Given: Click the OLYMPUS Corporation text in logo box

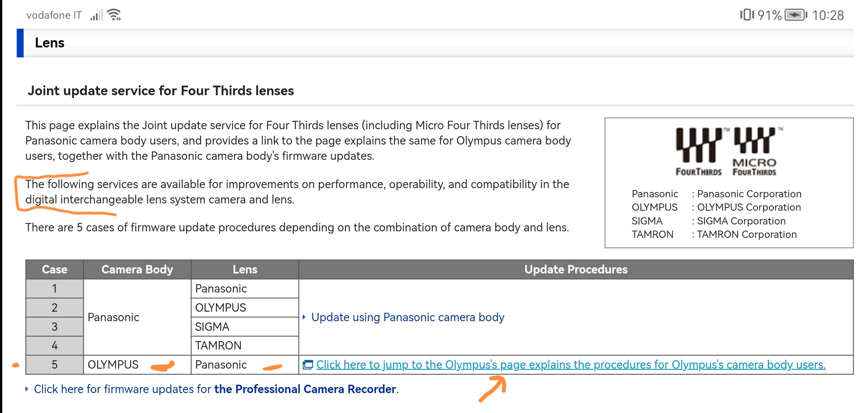Looking at the screenshot, I should pos(749,207).
